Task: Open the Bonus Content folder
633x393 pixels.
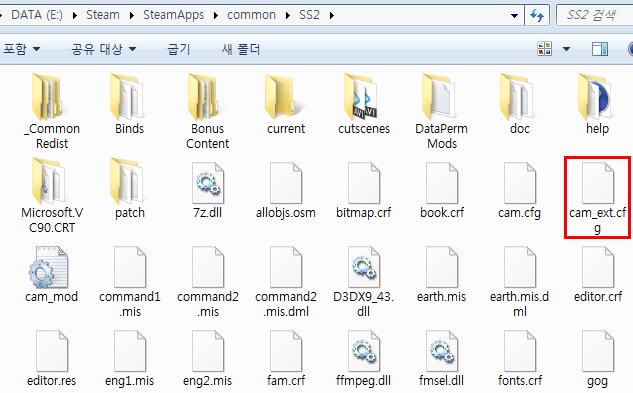Action: [x=207, y=111]
